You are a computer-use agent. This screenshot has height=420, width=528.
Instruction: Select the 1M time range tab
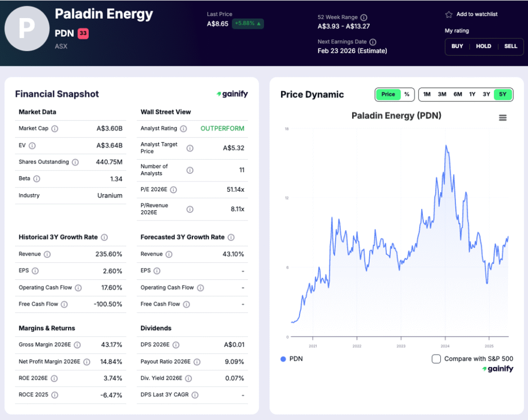click(x=427, y=94)
